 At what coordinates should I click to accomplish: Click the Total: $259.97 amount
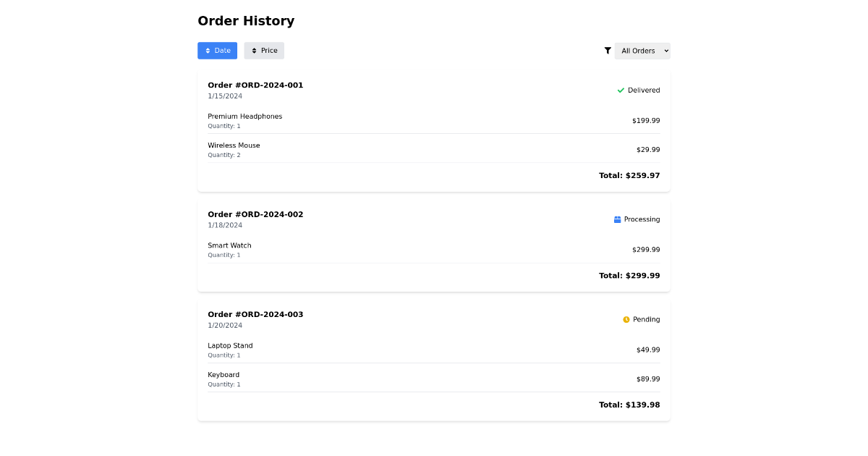tap(629, 175)
